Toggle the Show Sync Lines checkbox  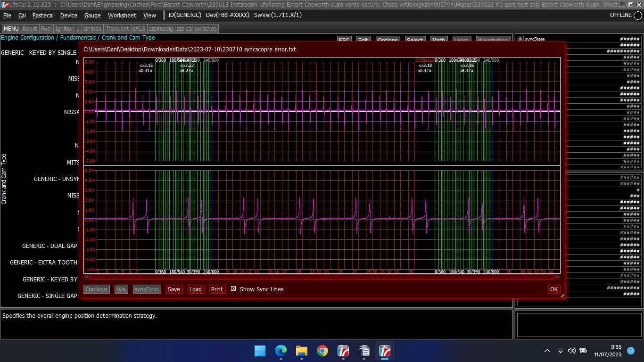pyautogui.click(x=233, y=289)
